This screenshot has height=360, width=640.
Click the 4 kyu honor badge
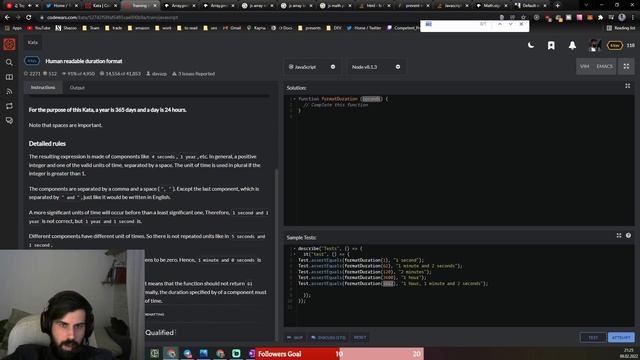point(615,45)
